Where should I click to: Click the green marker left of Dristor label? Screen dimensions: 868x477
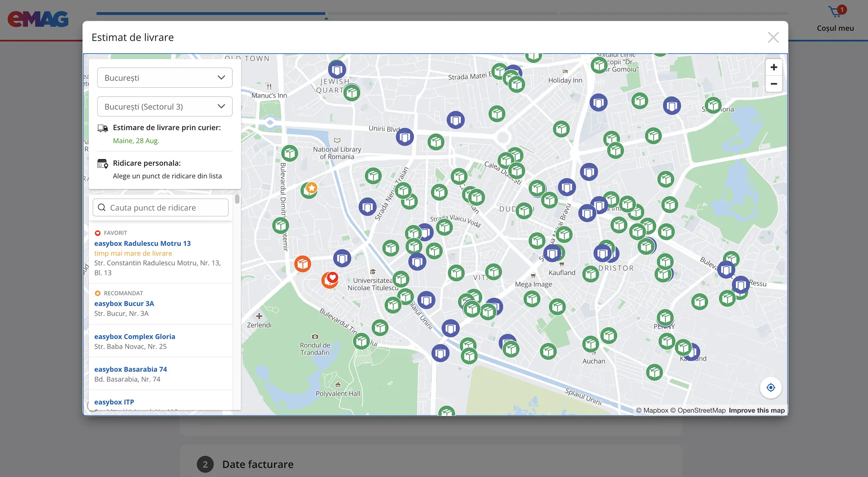590,274
